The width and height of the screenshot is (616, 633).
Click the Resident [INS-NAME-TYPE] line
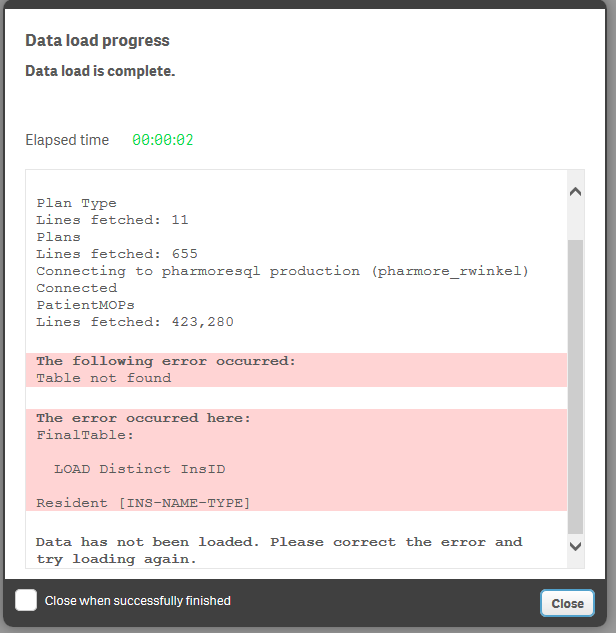(143, 502)
